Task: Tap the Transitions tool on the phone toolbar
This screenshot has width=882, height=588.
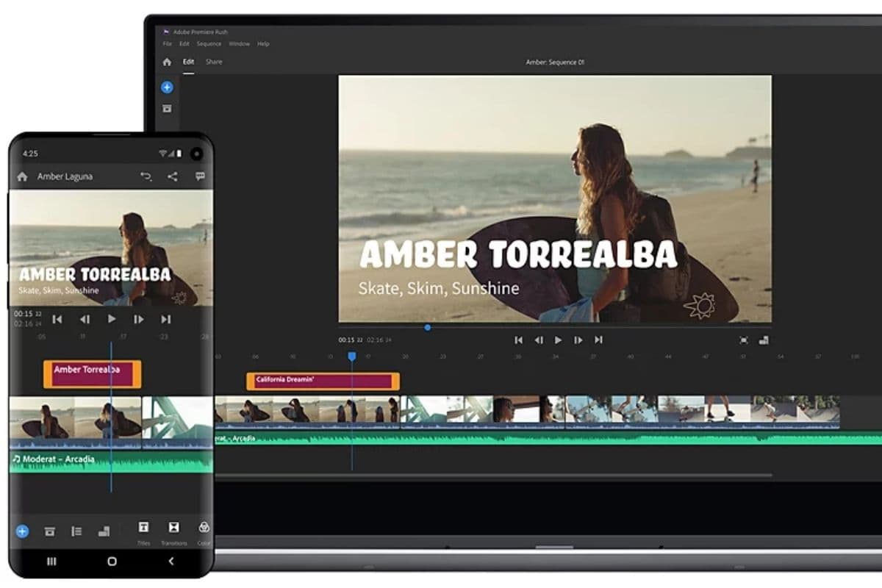Action: pos(173,528)
